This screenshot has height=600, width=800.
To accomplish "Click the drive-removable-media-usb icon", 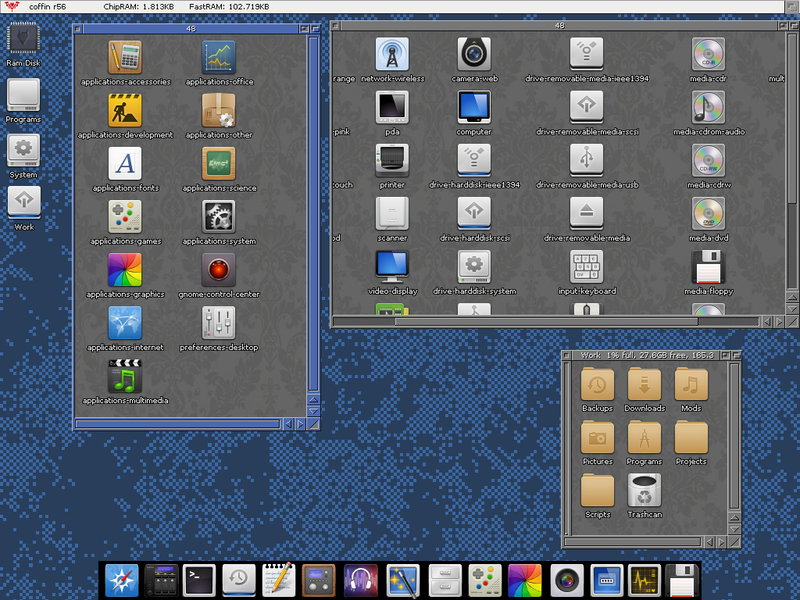I will 586,160.
